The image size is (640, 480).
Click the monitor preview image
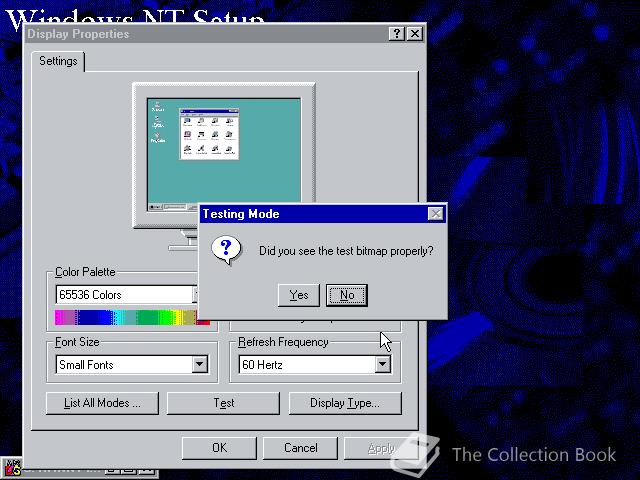(x=224, y=155)
